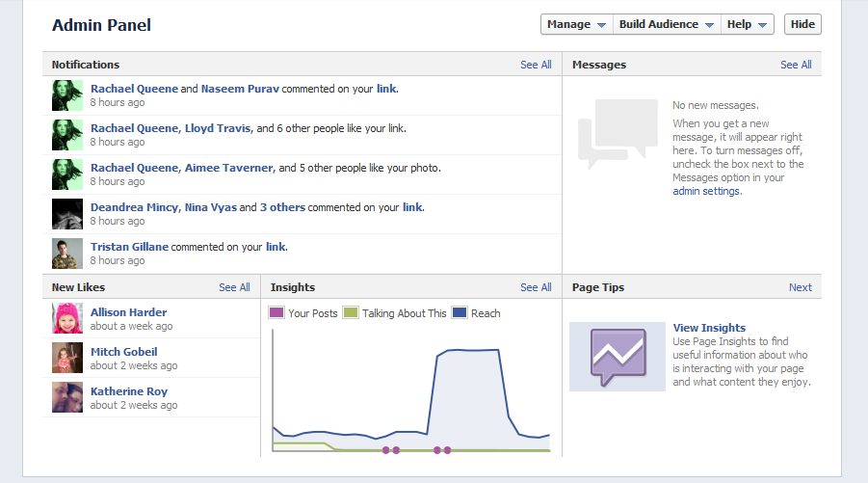Open link in Naseem Purav comment notification

coord(386,89)
